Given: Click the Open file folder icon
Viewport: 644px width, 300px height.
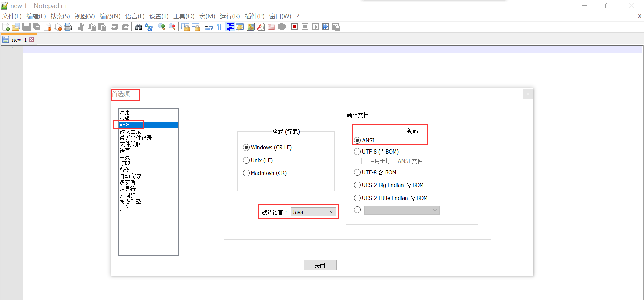Looking at the screenshot, I should coord(16,27).
